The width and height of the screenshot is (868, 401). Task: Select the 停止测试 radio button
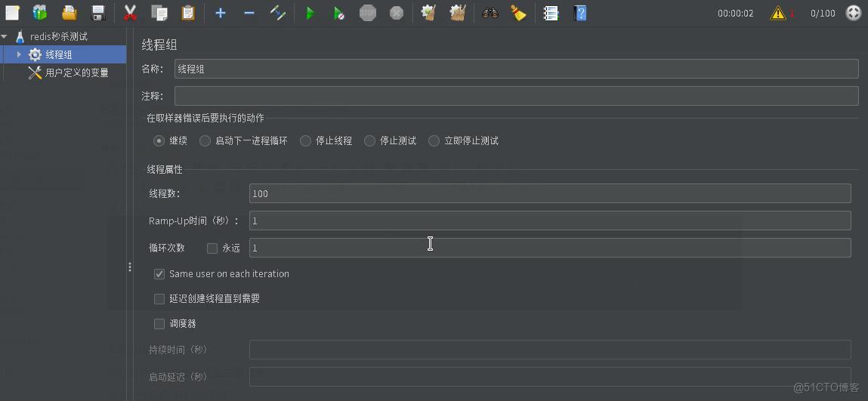point(369,140)
